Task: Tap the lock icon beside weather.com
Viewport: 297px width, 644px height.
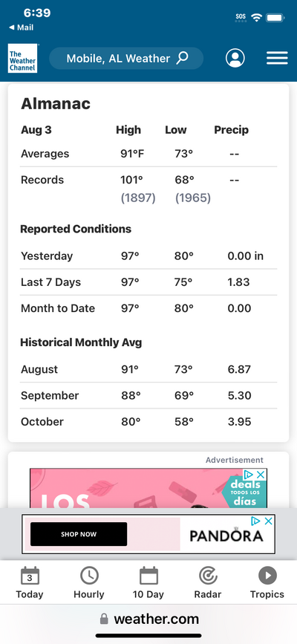Action: [x=105, y=619]
